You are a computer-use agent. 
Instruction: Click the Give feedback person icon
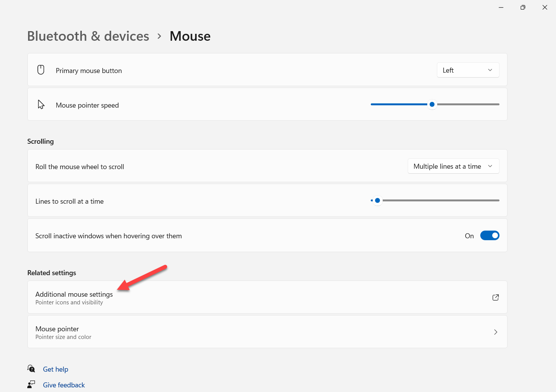pyautogui.click(x=31, y=384)
